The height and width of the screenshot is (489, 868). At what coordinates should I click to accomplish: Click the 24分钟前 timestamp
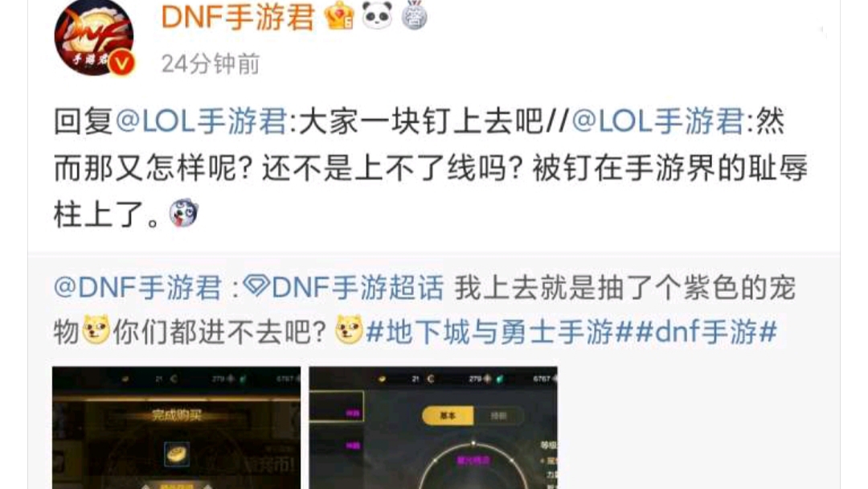tap(211, 64)
